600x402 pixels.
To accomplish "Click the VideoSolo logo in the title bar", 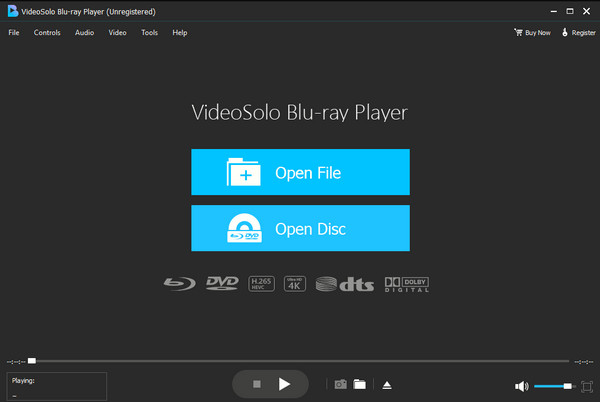I will coord(13,11).
